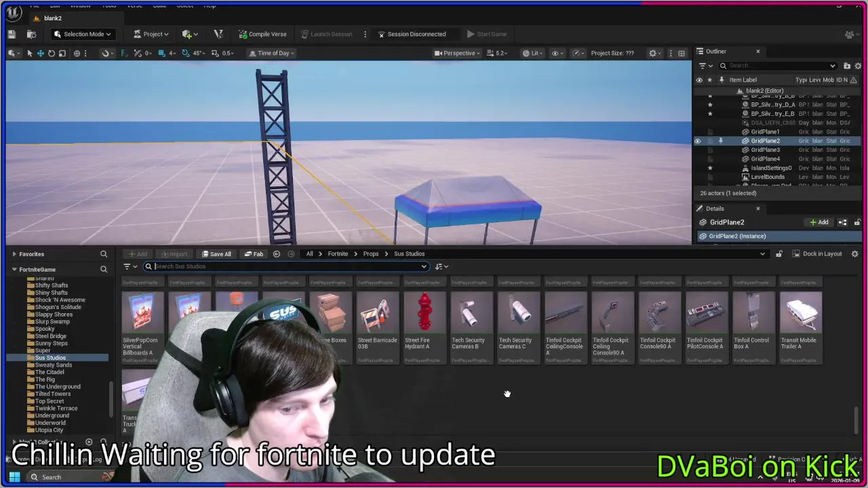
Task: Switch to the Details tab
Action: coord(715,208)
